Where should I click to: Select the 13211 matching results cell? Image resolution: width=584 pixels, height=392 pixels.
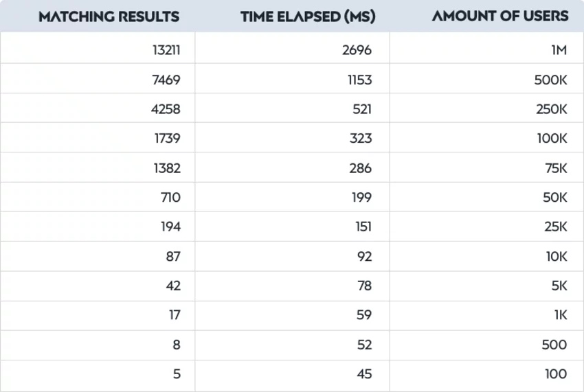pyautogui.click(x=98, y=48)
